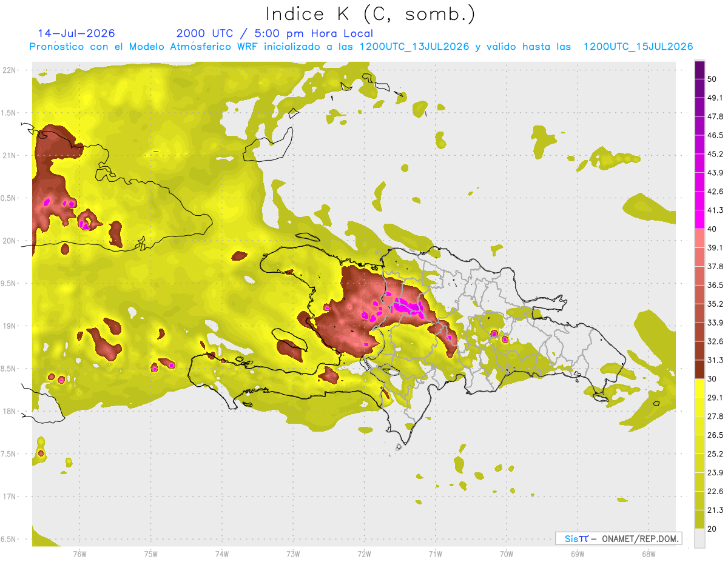Click the "19N" latitude label

10,326
